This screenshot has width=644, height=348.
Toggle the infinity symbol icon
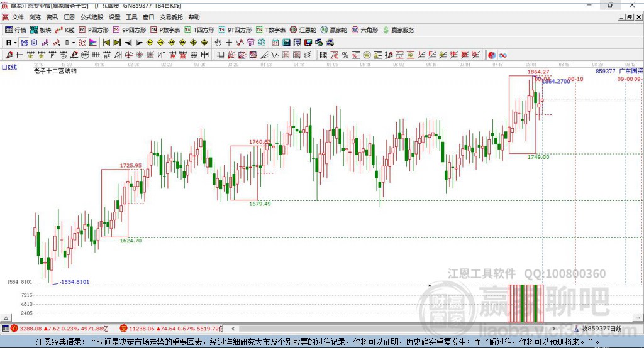[502, 55]
